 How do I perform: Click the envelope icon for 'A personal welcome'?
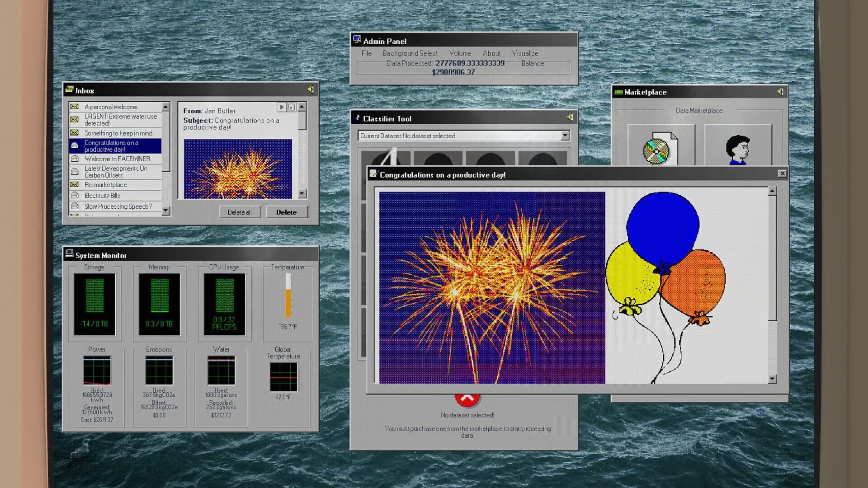74,107
